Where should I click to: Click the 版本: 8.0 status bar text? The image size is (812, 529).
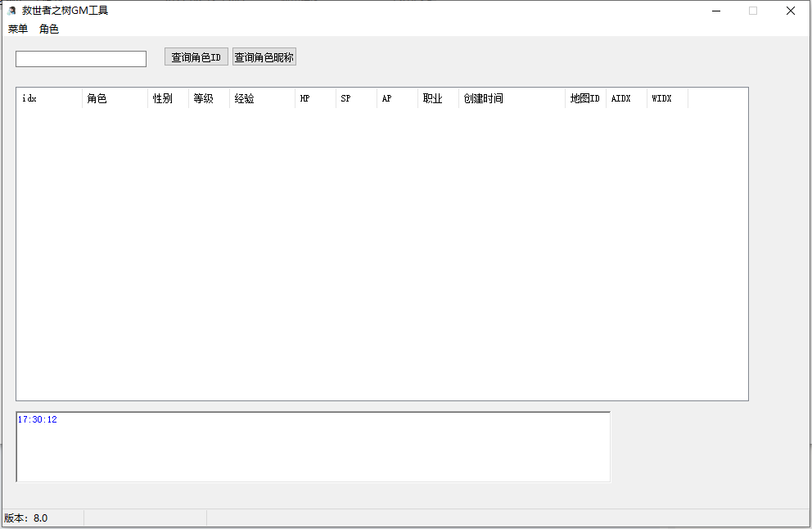[26, 518]
